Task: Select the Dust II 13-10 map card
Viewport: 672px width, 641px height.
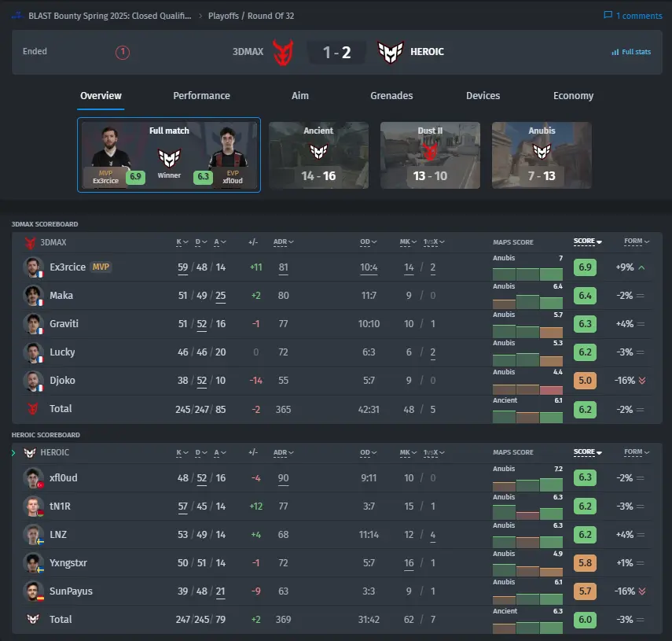Action: pos(430,155)
